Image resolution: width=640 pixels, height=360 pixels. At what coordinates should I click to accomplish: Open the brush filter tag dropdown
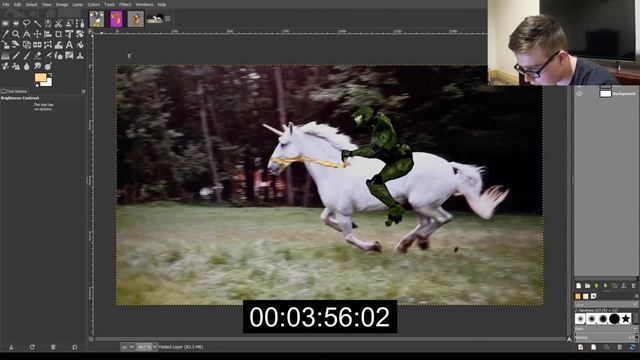click(606, 304)
